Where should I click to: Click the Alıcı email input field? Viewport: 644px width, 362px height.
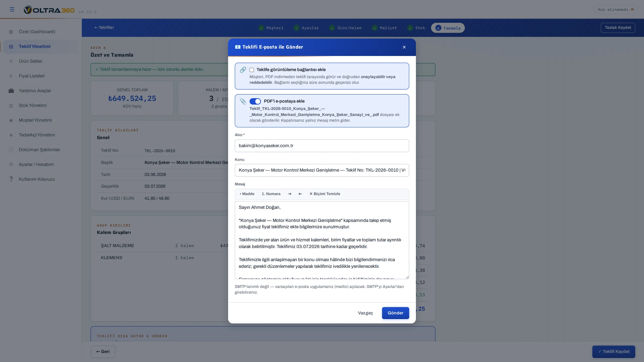pos(322,146)
